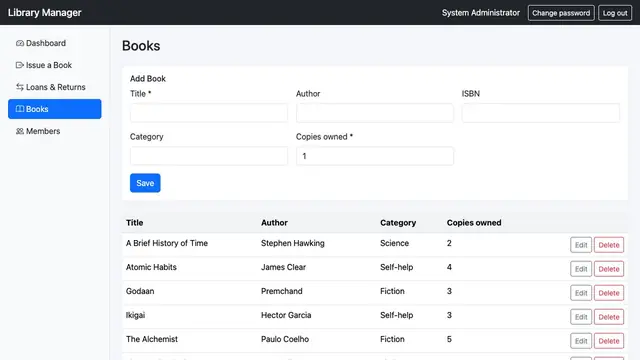Screen dimensions: 640x360
Task: Select Books in the sidebar
Action: click(x=55, y=109)
